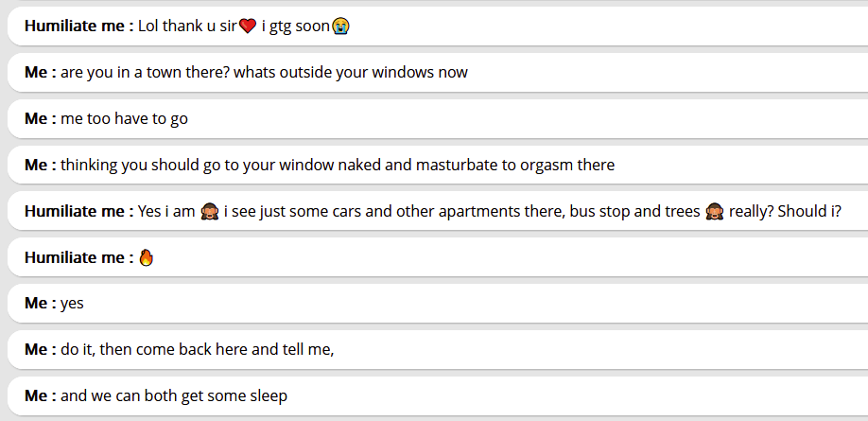Click "Me :" label beside "me too have to go"
Image resolution: width=868 pixels, height=421 pixels.
(41, 118)
